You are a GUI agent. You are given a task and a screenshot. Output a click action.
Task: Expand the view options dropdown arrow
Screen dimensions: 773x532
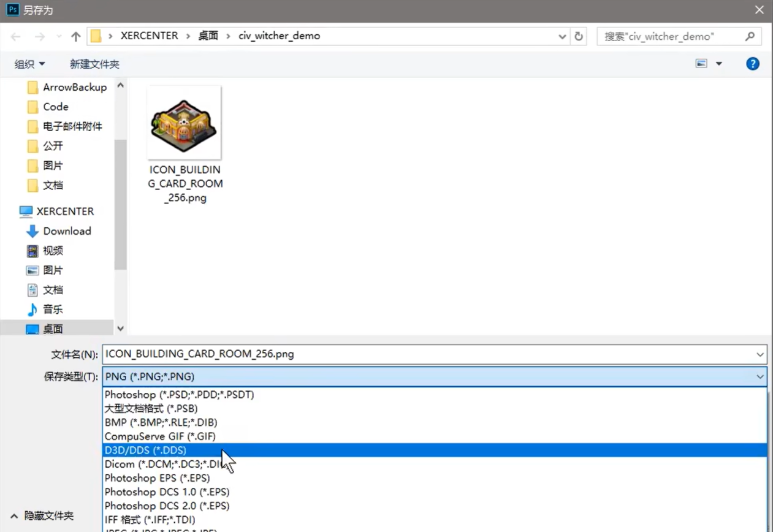coord(719,64)
